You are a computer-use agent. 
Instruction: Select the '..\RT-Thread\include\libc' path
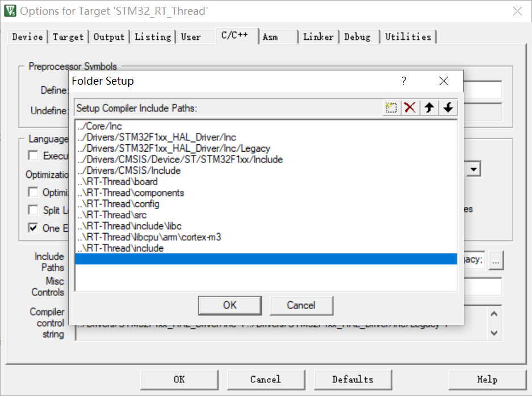pos(266,226)
